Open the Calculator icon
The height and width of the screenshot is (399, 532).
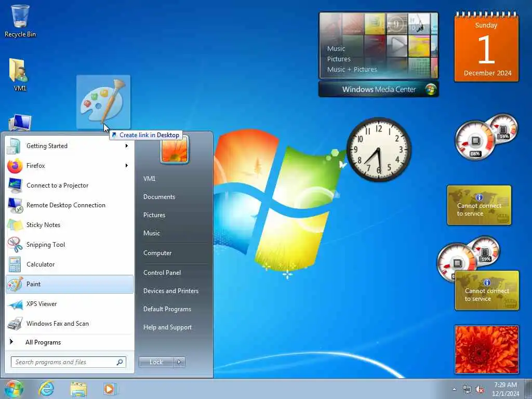click(x=15, y=264)
